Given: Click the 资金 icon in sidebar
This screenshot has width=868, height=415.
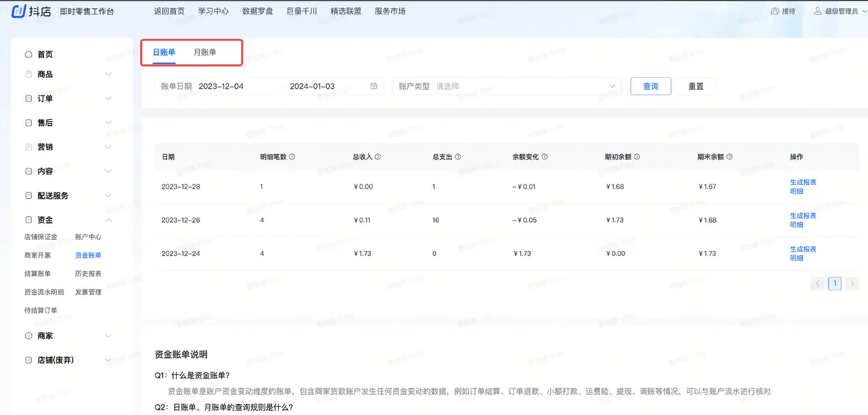Looking at the screenshot, I should [28, 220].
